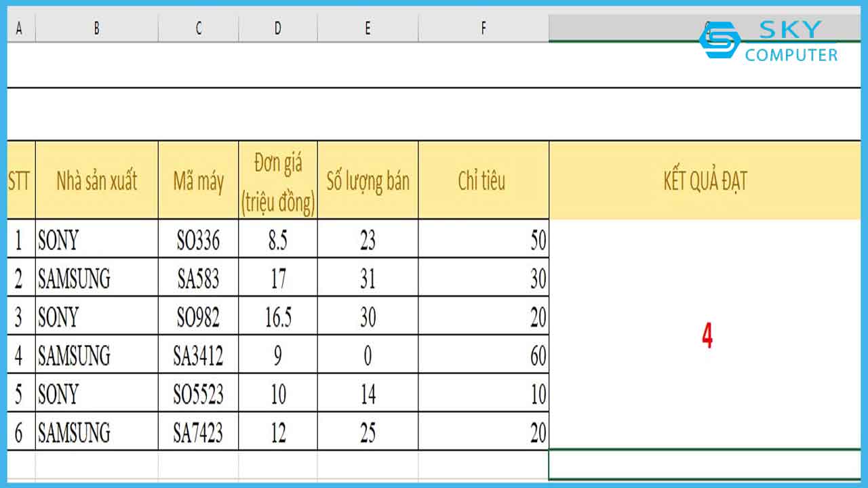Viewport: 868px width, 488px height.
Task: Select the "Mã máy" header cell
Action: [x=199, y=180]
